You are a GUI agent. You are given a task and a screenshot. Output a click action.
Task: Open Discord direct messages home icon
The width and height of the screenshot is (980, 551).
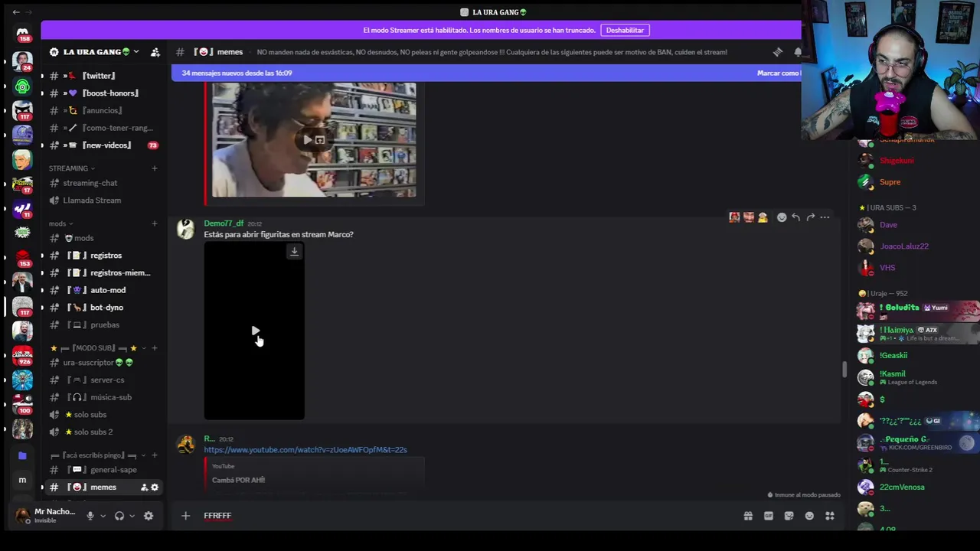[x=22, y=33]
